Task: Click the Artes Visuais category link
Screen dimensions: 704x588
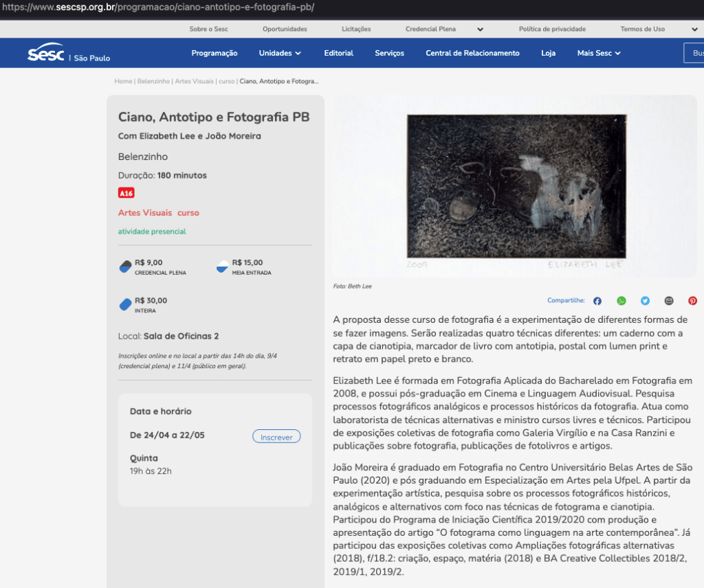Action: point(145,213)
